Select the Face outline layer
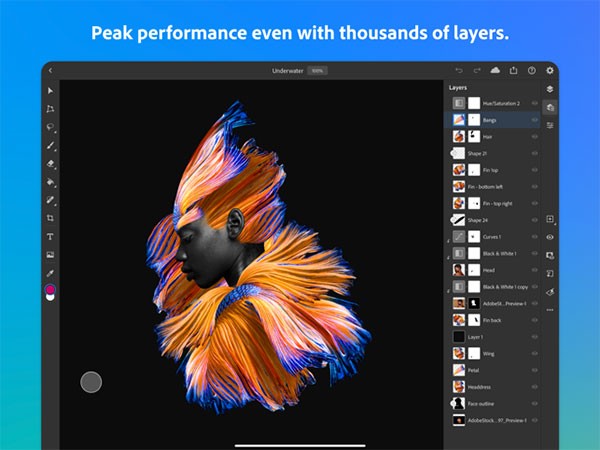 [x=490, y=404]
